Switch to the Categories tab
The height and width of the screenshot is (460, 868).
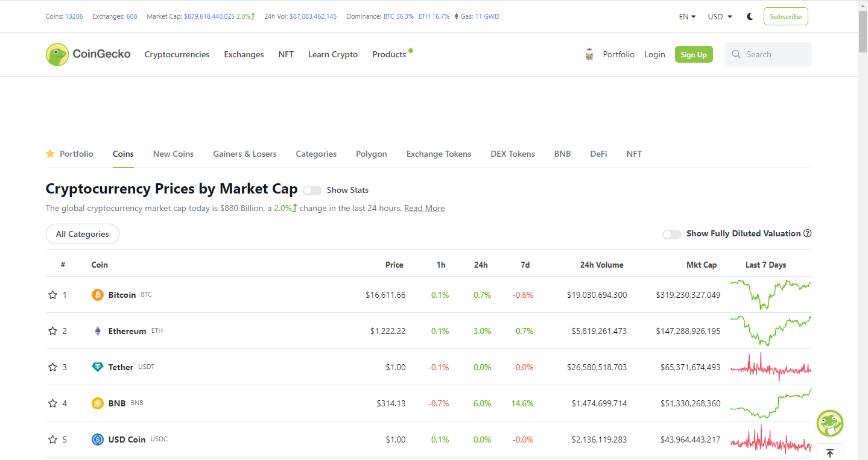316,154
